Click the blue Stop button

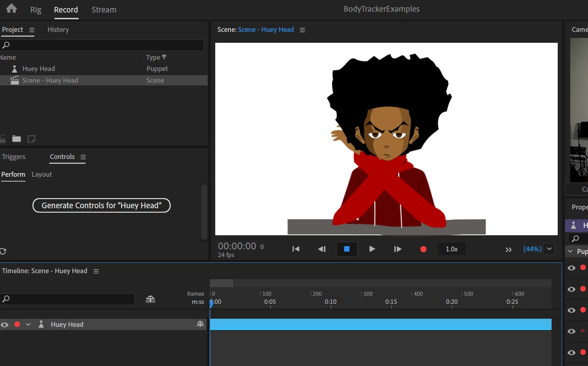pyautogui.click(x=346, y=249)
